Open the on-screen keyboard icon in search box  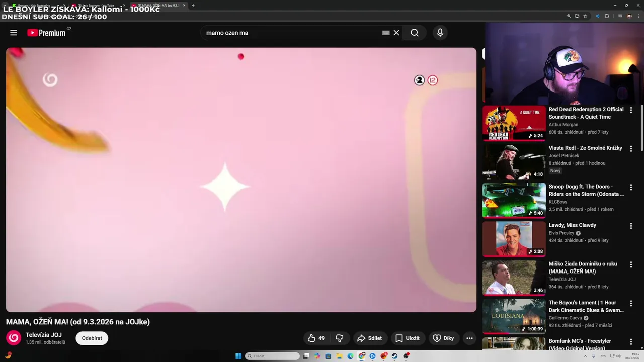(x=386, y=33)
